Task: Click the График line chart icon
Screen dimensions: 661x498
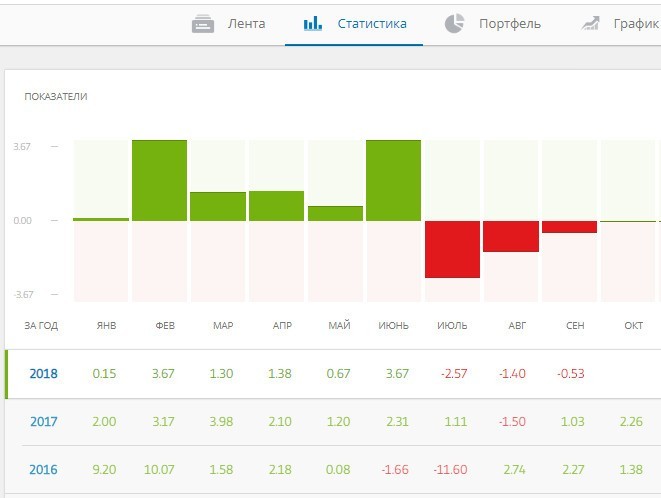Action: [x=590, y=23]
